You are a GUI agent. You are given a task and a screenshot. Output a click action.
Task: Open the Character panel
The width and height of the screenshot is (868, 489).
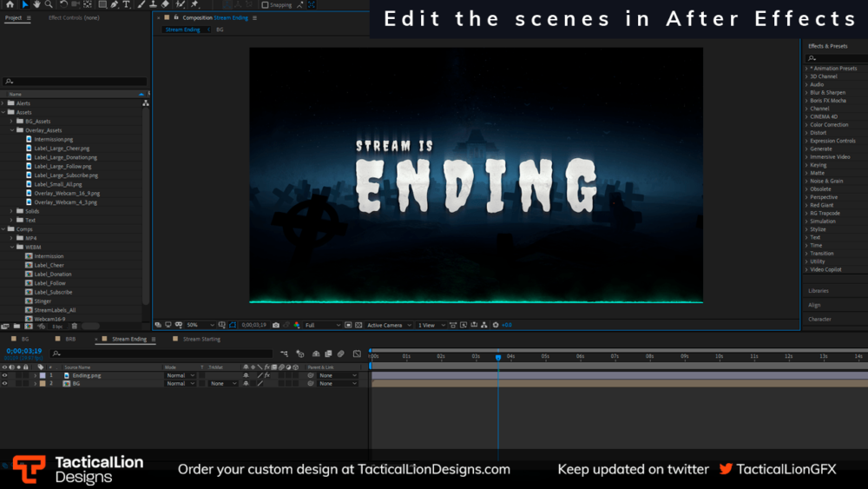coord(819,319)
